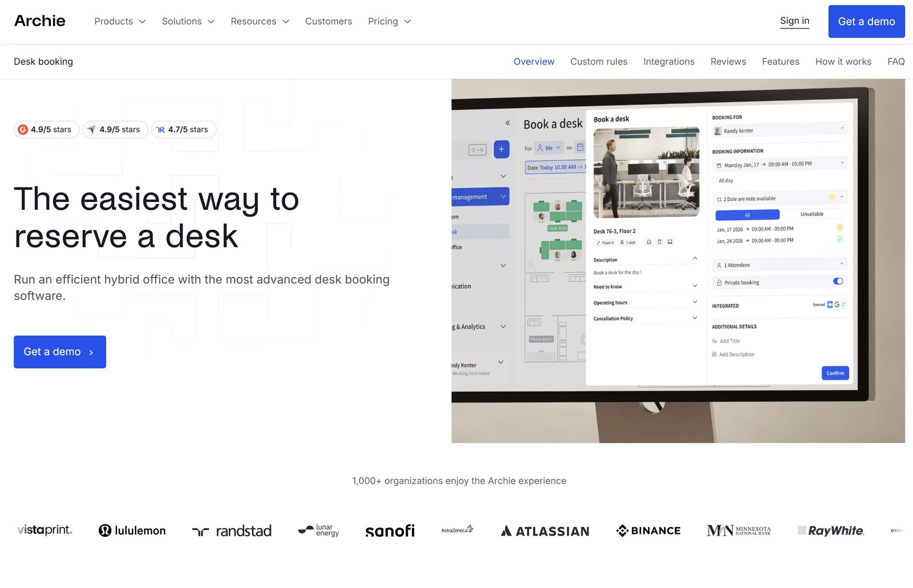This screenshot has height=588, width=913.
Task: Click the blue plus icon in the sidebar
Action: (501, 149)
